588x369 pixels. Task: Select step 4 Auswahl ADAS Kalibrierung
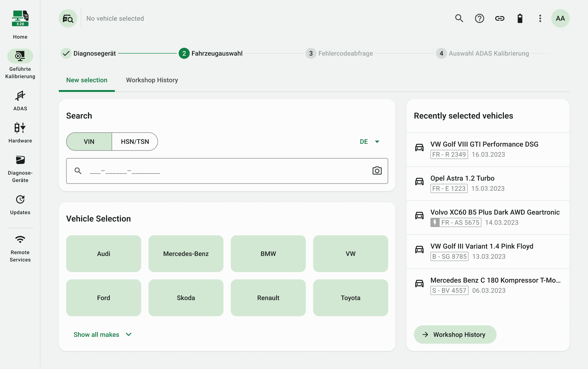[482, 53]
